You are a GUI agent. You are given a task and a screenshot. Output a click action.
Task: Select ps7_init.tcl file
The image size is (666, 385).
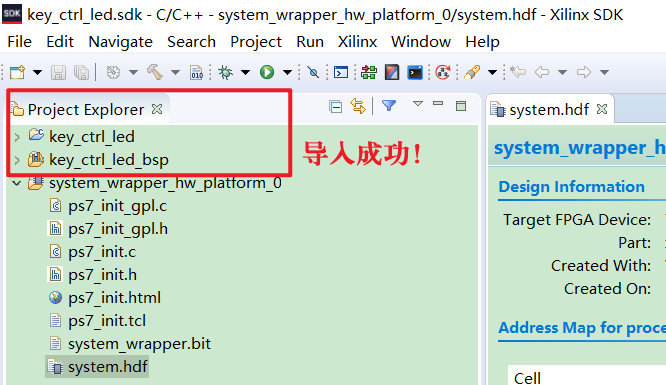click(x=107, y=321)
